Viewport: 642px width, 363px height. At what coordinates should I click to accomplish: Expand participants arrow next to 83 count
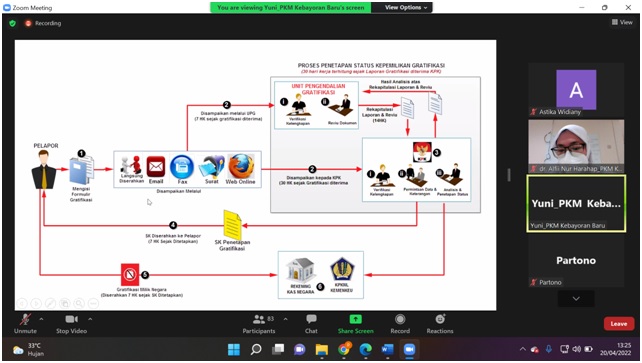tap(285, 319)
